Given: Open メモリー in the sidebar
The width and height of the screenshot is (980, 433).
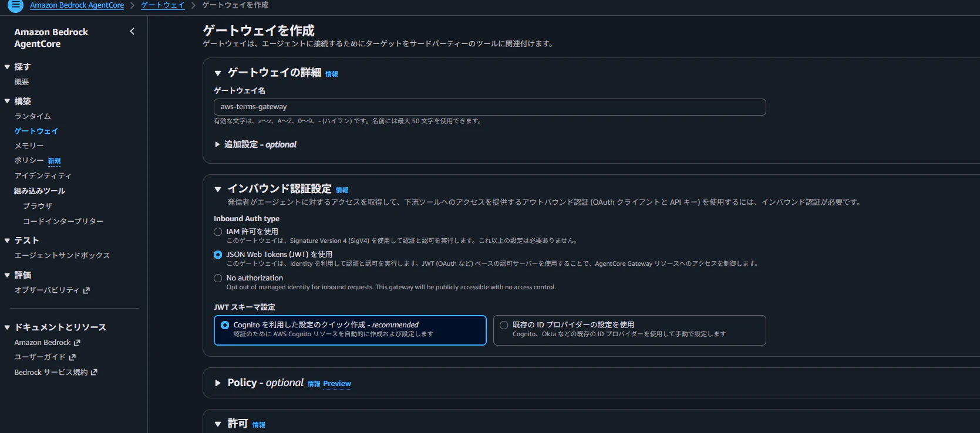Looking at the screenshot, I should [29, 146].
